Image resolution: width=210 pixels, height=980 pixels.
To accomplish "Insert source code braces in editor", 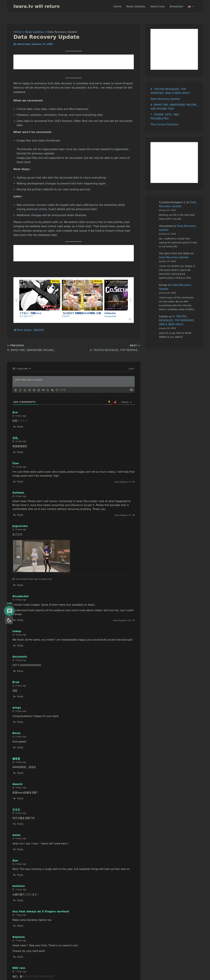I will pos(57,390).
